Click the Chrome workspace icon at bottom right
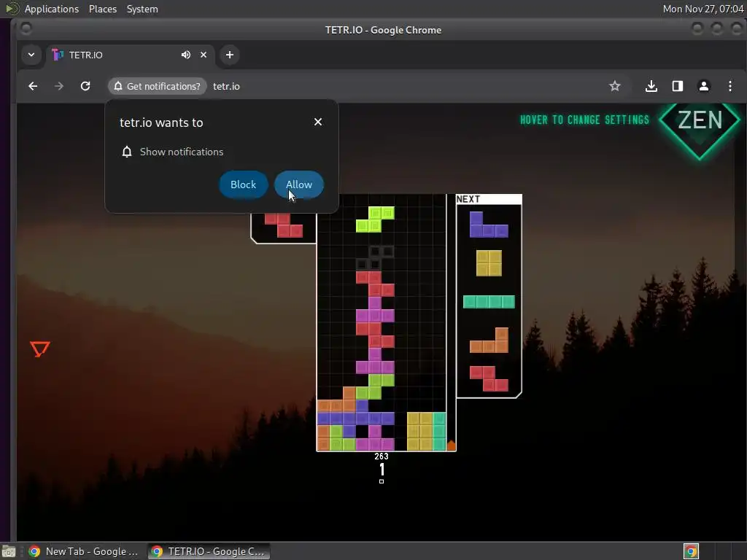 point(691,551)
